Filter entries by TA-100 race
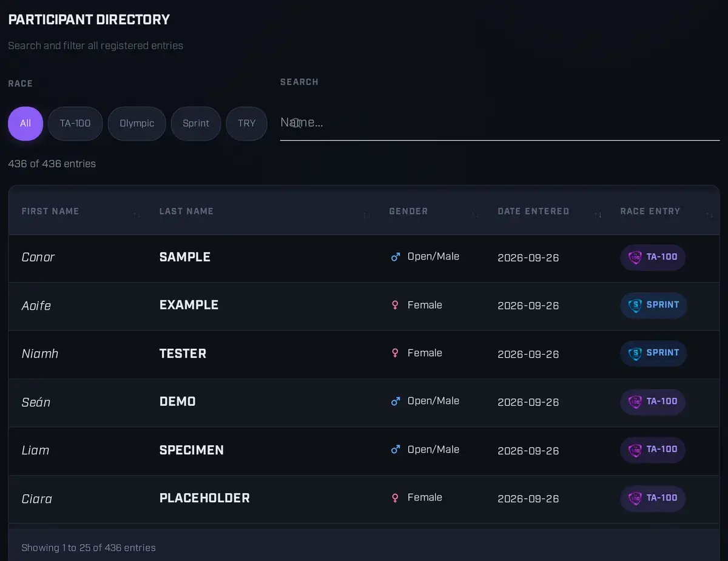The height and width of the screenshot is (561, 728). pos(75,124)
